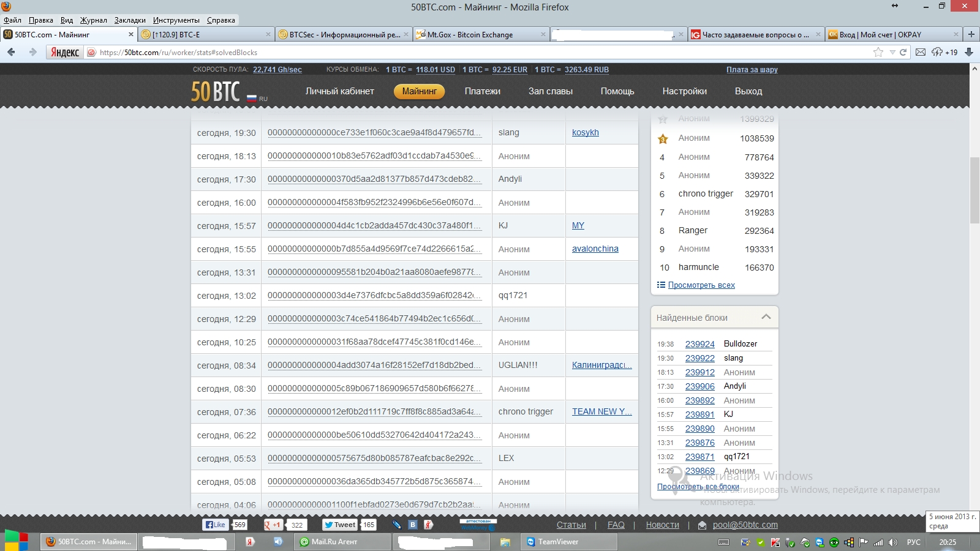980x551 pixels.
Task: Click the 50BTC site logo
Action: tap(215, 91)
